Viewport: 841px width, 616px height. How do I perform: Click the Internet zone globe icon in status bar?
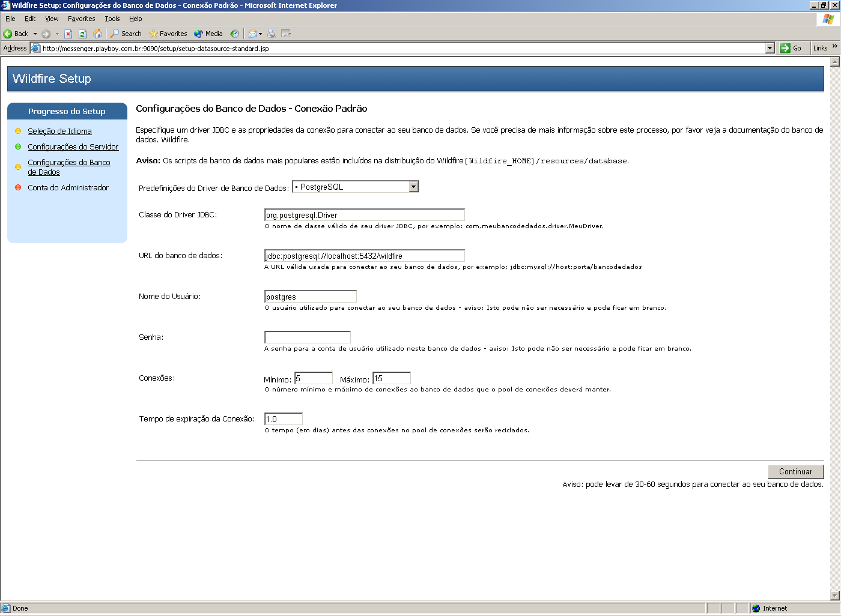756,608
